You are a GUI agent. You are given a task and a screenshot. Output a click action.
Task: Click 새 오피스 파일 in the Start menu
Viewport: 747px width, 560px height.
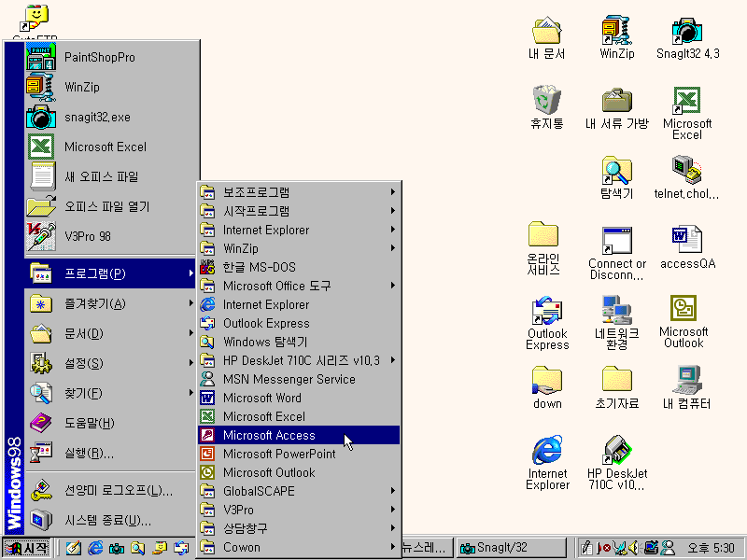[110, 176]
